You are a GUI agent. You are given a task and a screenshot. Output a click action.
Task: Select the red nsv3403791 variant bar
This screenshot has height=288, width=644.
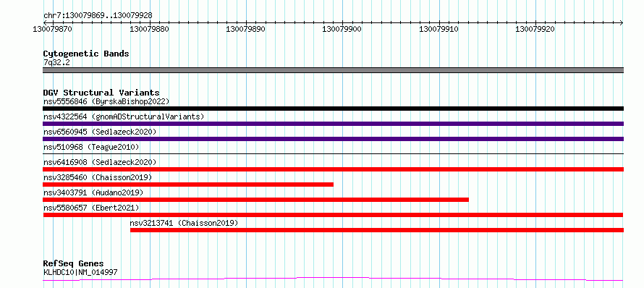256,200
